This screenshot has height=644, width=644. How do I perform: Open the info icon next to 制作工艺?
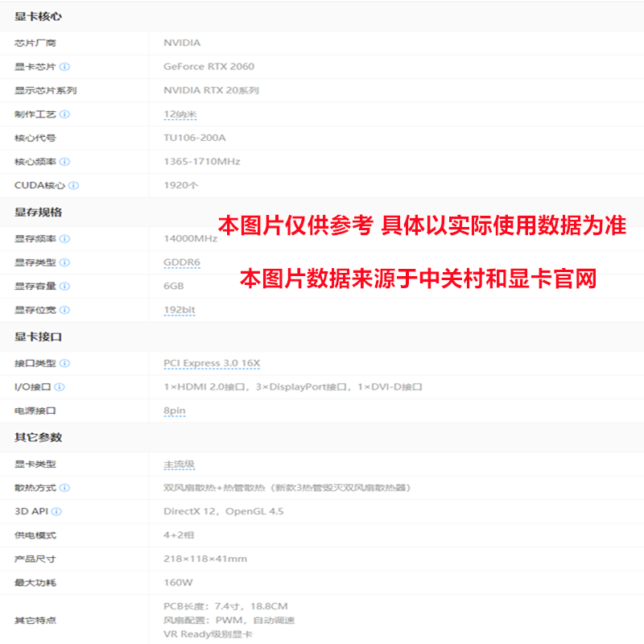[65, 114]
